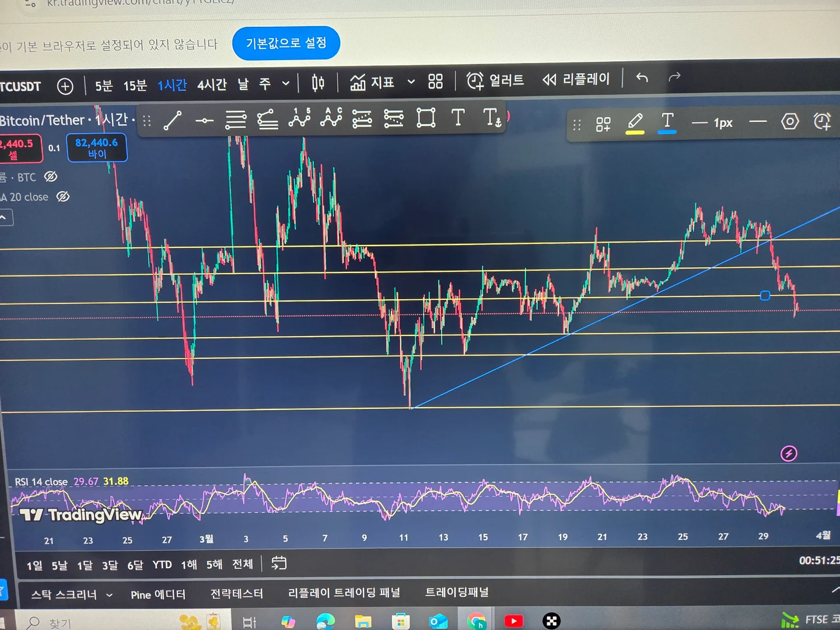The width and height of the screenshot is (840, 630).
Task: Open Outlook from the taskbar
Action: [x=438, y=621]
